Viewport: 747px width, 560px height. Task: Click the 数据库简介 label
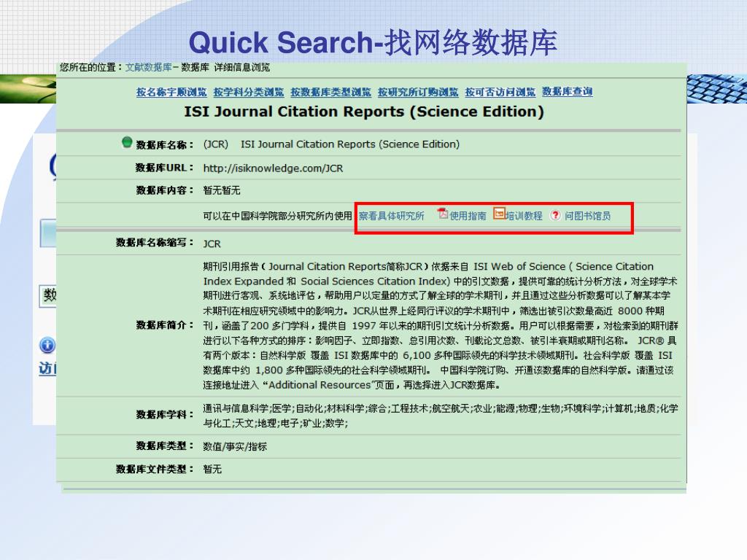point(165,325)
